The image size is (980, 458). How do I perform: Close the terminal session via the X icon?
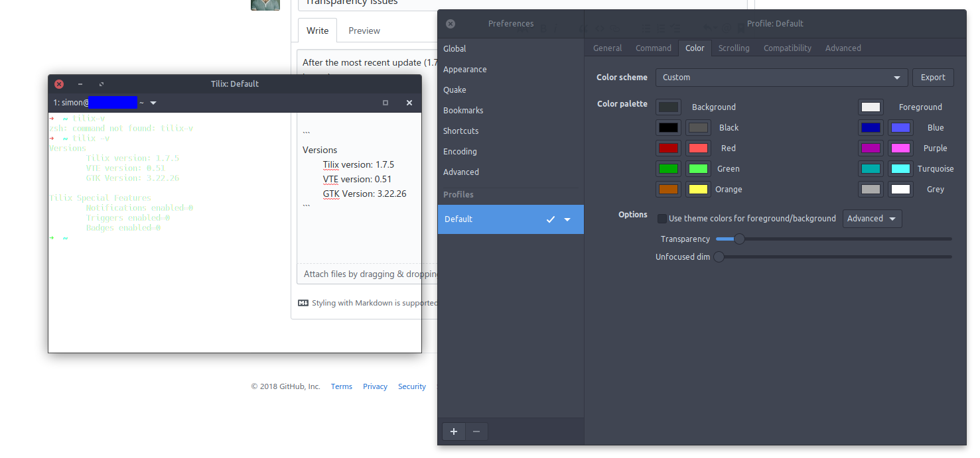409,103
